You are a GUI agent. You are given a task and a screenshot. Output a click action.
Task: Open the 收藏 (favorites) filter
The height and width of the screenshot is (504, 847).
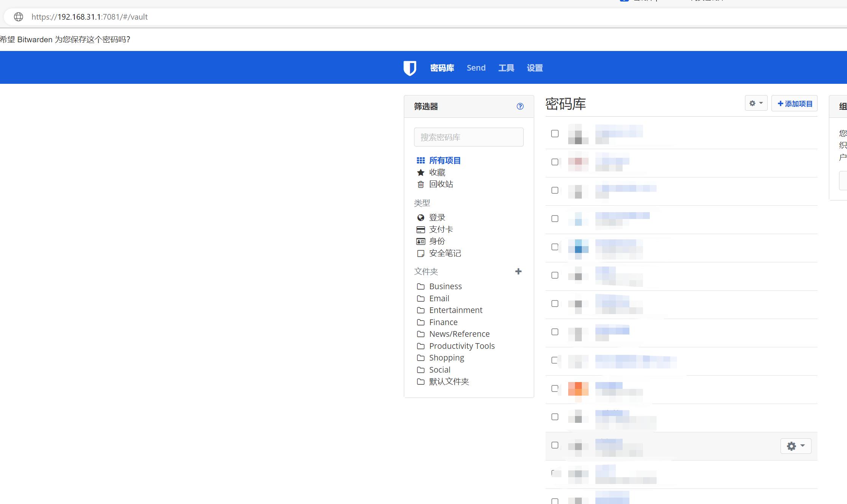tap(437, 172)
